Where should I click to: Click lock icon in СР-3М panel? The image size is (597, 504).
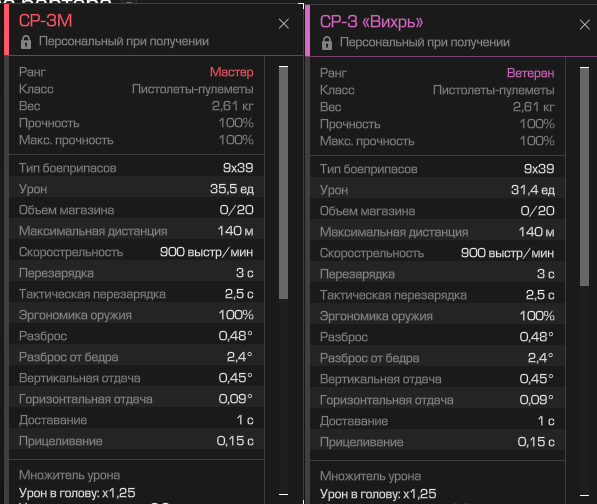click(26, 42)
